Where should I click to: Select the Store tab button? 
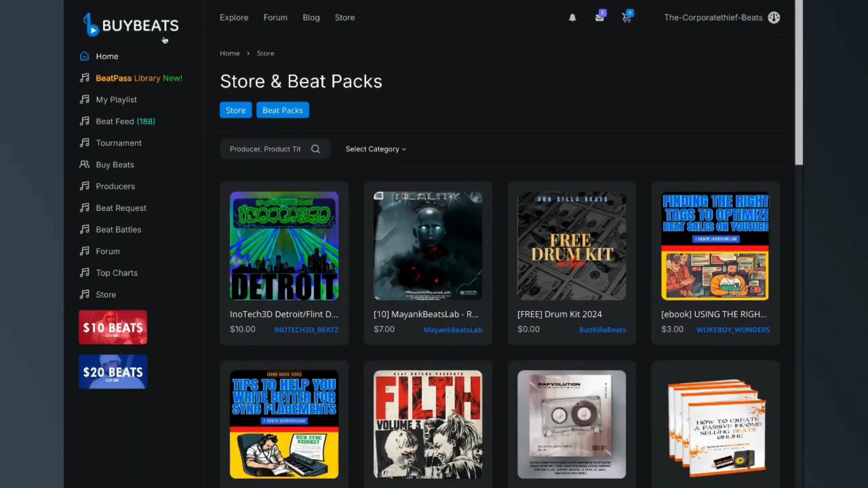tap(236, 110)
